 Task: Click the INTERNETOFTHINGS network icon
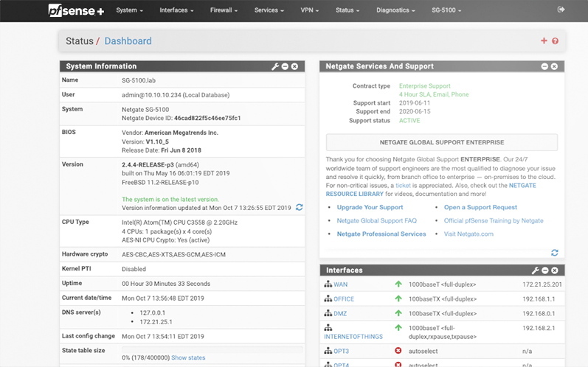[328, 328]
